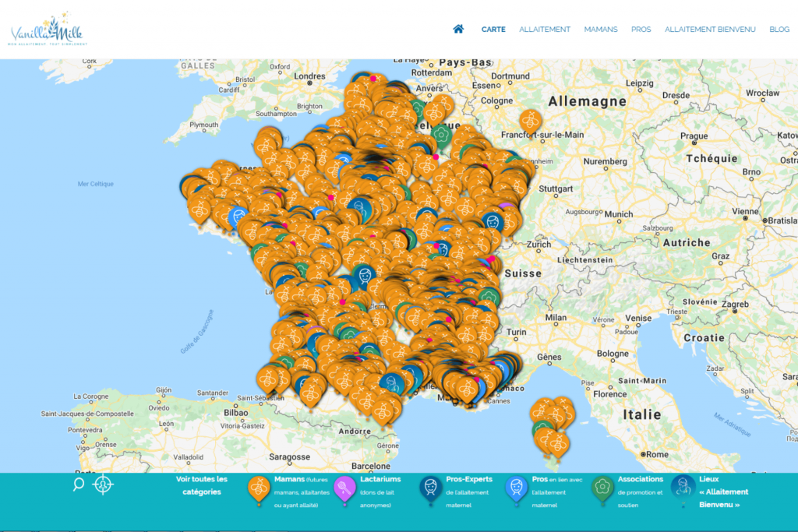The height and width of the screenshot is (532, 798).
Task: Open the PROS menu item
Action: tap(641, 30)
